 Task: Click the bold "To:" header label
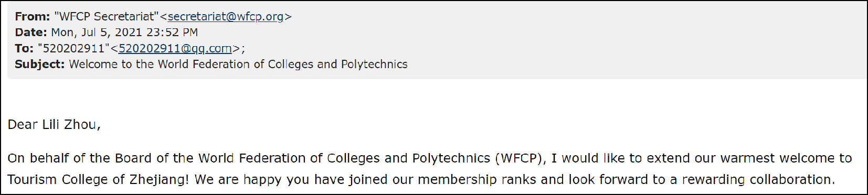coord(24,49)
